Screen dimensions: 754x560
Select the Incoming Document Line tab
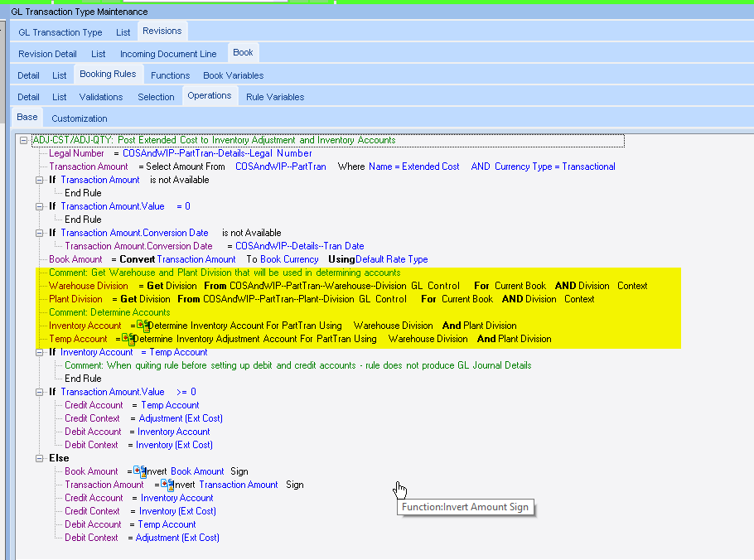point(168,54)
